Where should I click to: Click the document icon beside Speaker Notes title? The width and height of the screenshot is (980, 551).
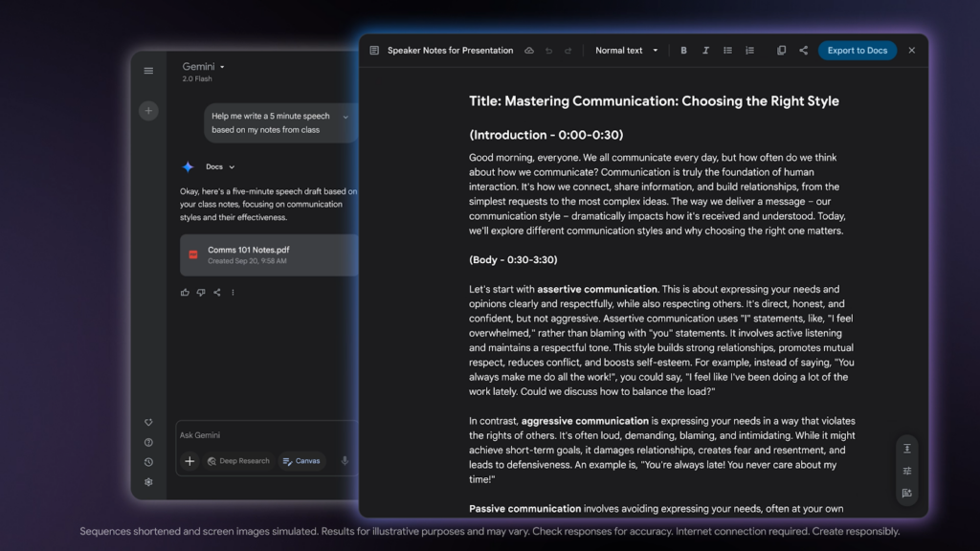pos(374,51)
